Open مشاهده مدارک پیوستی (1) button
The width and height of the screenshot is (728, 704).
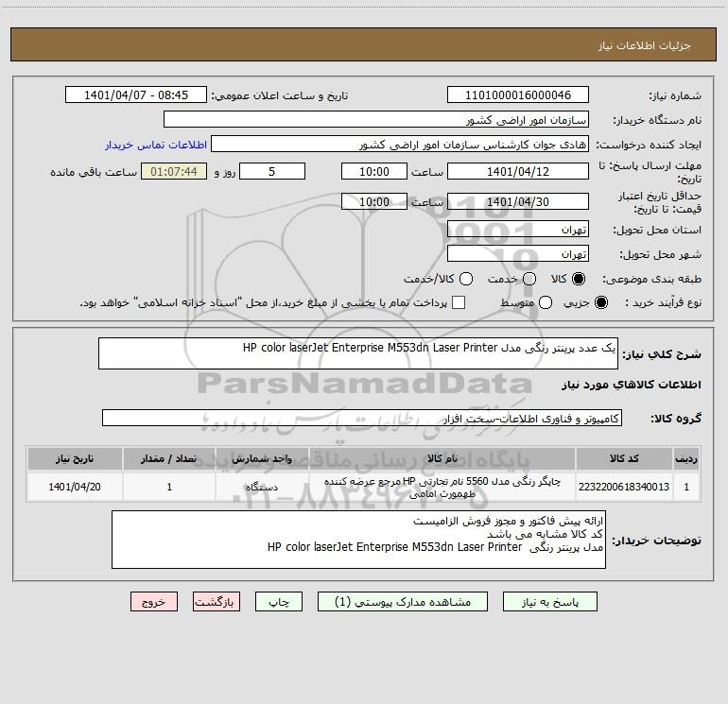(x=403, y=602)
